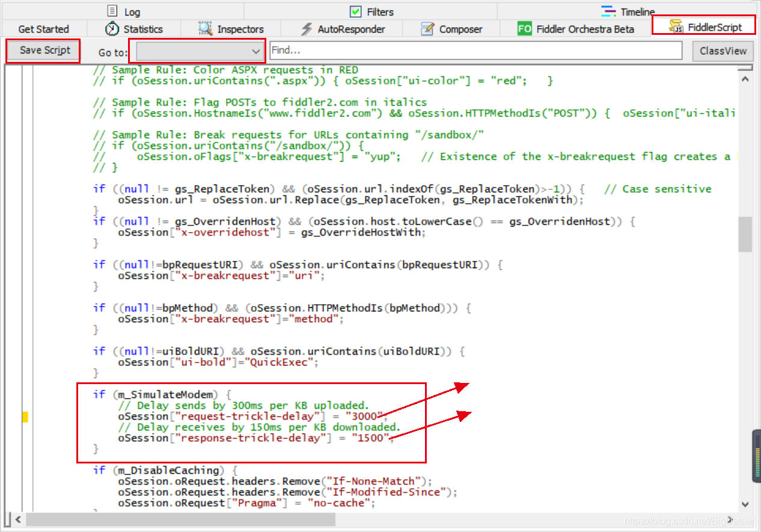Viewport: 761px width, 532px height.
Task: Click the m_DisableCaching condition line
Action: 165,470
